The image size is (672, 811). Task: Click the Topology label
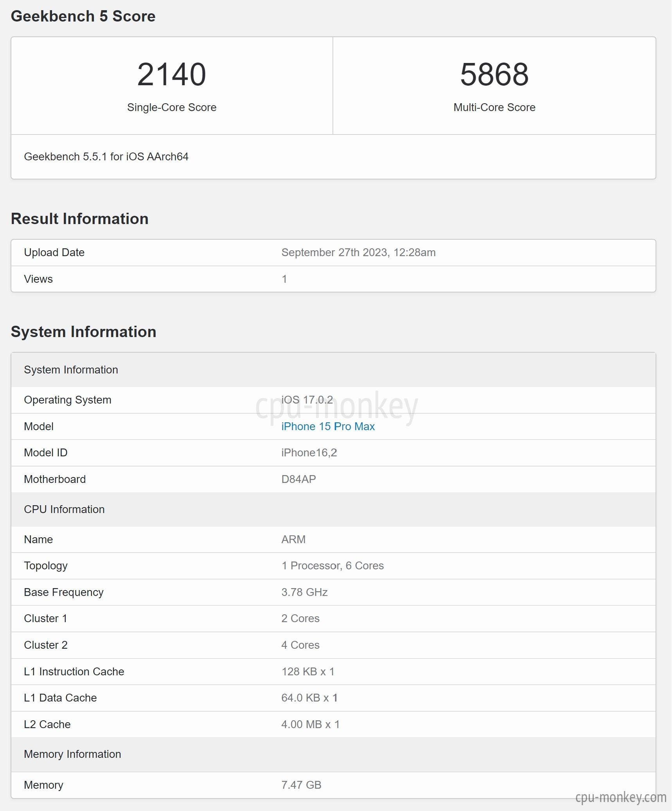(x=46, y=565)
